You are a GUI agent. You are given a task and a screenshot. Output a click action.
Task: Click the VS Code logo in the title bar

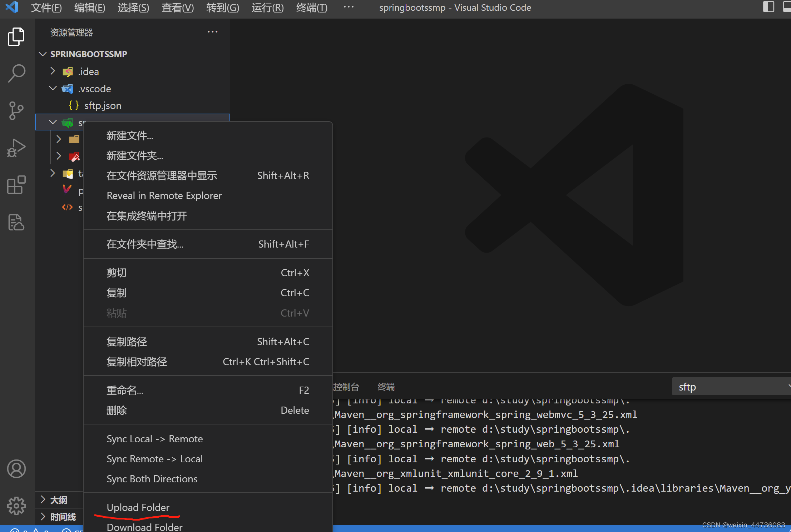[12, 7]
